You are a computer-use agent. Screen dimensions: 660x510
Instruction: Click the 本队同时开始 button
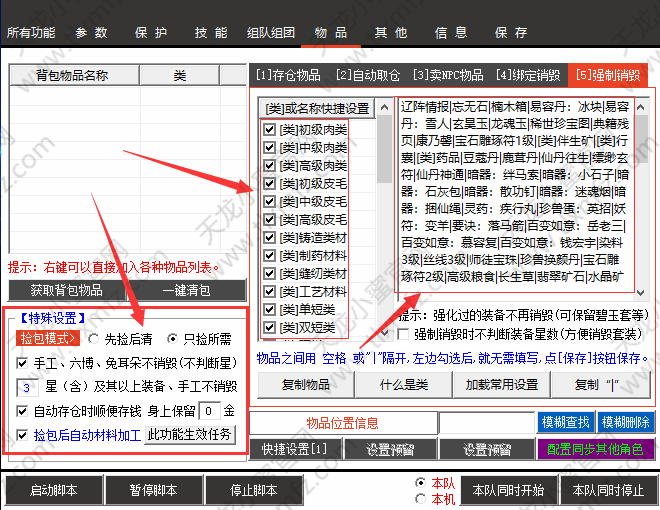[508, 490]
